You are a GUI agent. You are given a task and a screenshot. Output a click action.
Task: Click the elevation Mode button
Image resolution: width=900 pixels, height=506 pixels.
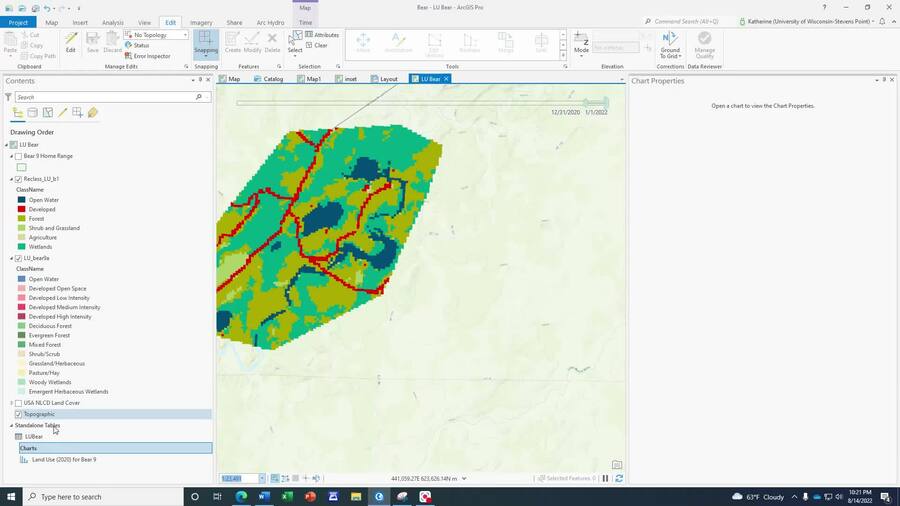pos(581,44)
